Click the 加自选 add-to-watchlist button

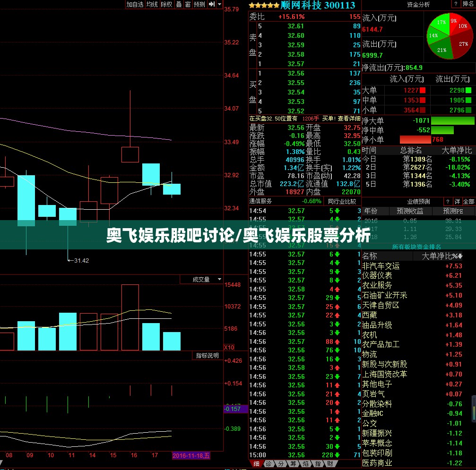pyautogui.click(x=135, y=4)
